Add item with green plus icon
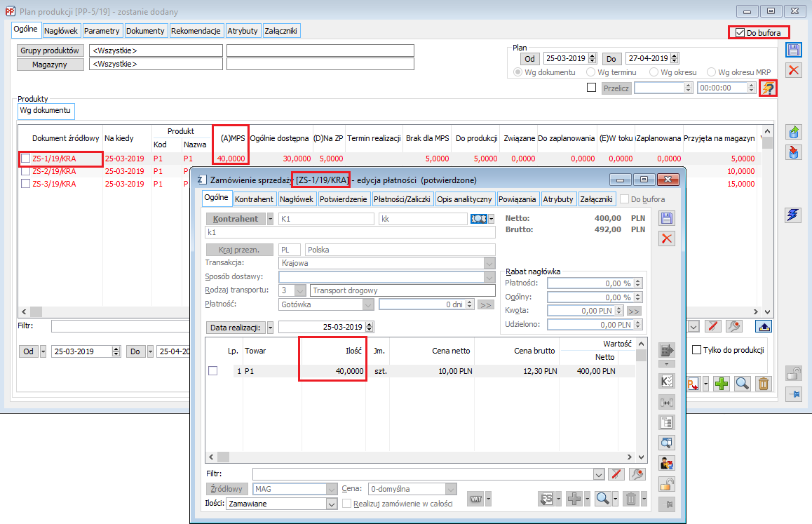 [x=722, y=384]
